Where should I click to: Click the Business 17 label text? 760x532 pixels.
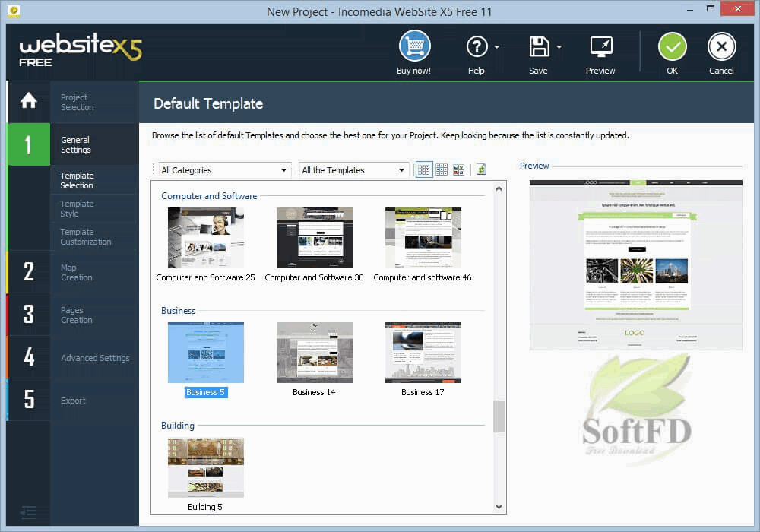coord(423,392)
